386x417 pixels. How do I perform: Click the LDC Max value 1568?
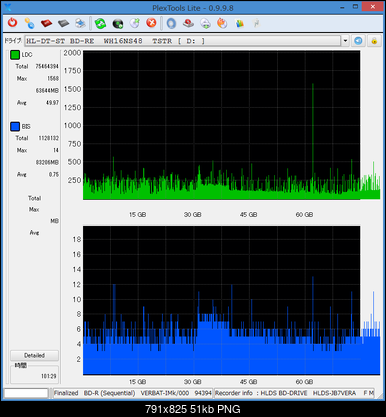[x=53, y=78]
